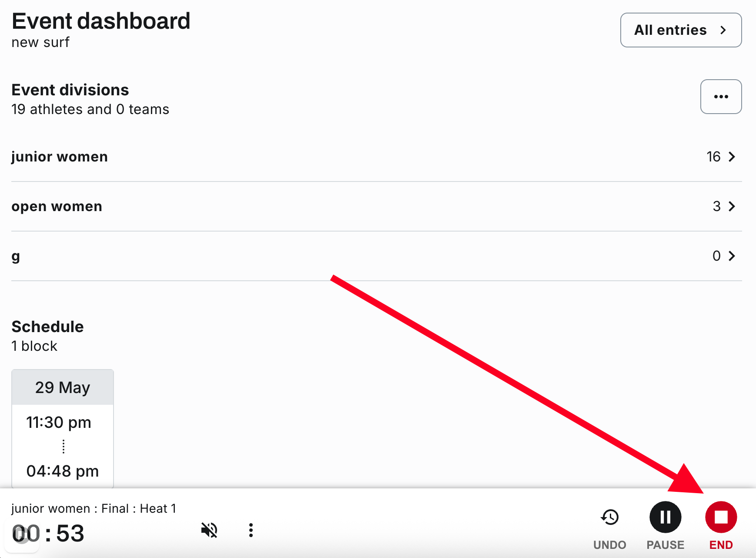This screenshot has height=558, width=756.
Task: Open the junior women division row
Action: [376, 157]
